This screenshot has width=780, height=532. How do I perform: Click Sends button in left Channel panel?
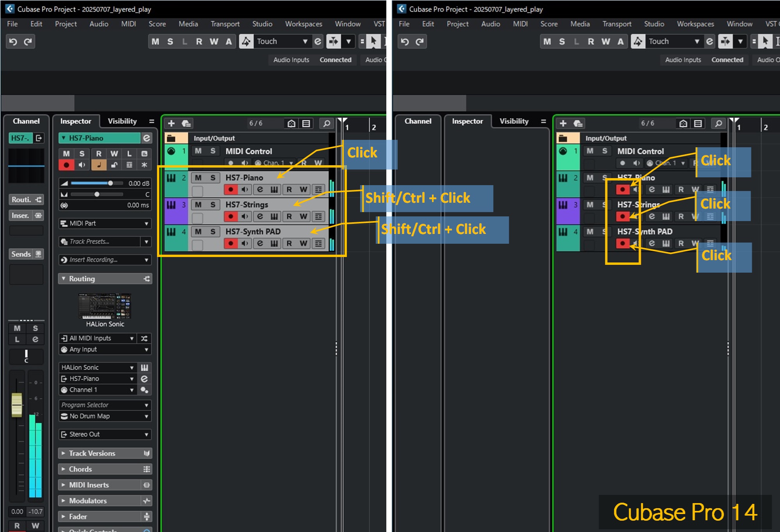[26, 254]
